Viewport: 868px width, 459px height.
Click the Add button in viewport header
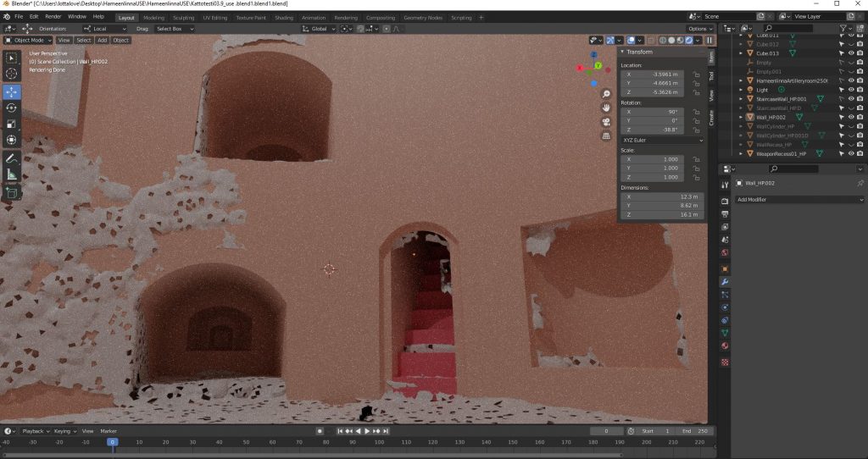tap(102, 40)
